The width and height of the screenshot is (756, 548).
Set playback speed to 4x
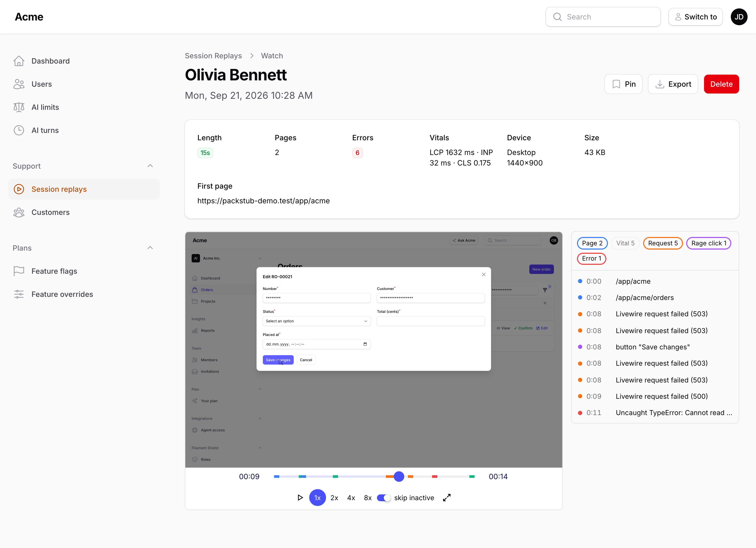coord(351,498)
